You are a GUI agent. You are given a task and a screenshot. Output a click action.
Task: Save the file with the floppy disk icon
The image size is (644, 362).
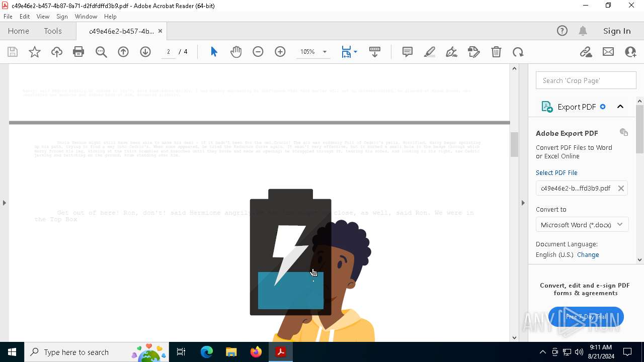(x=13, y=52)
